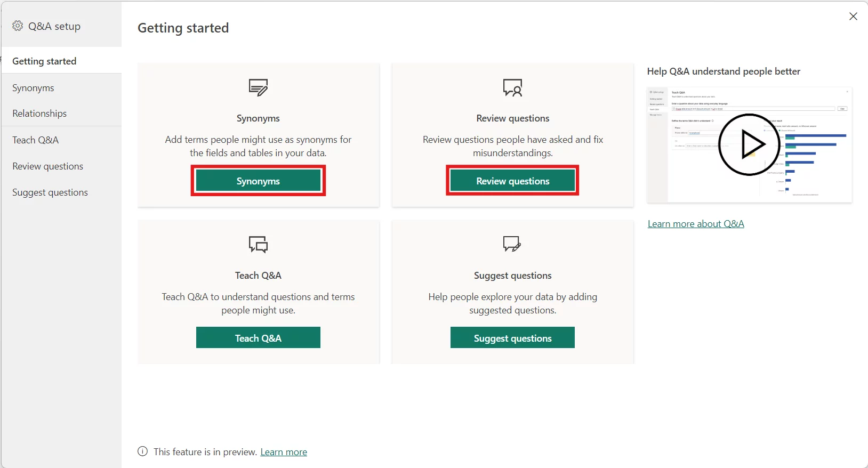
Task: Click the Teach Q&A chat bubbles icon
Action: [x=258, y=245]
